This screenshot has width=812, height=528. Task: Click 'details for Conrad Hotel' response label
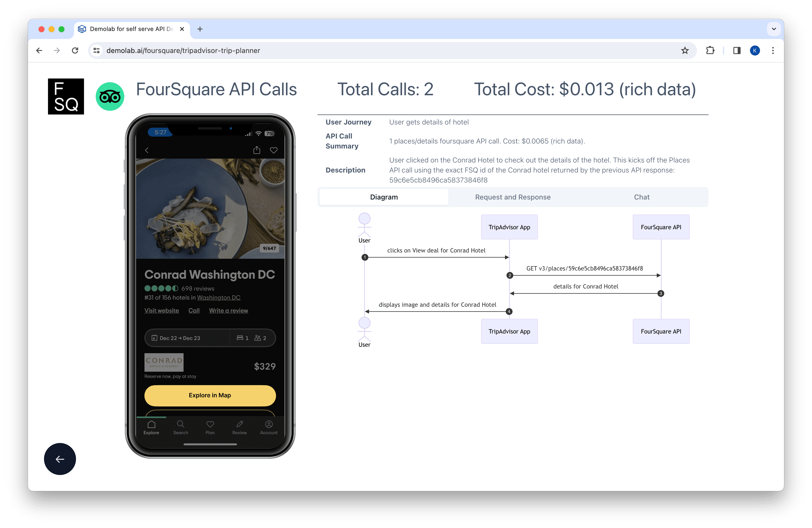pyautogui.click(x=585, y=286)
